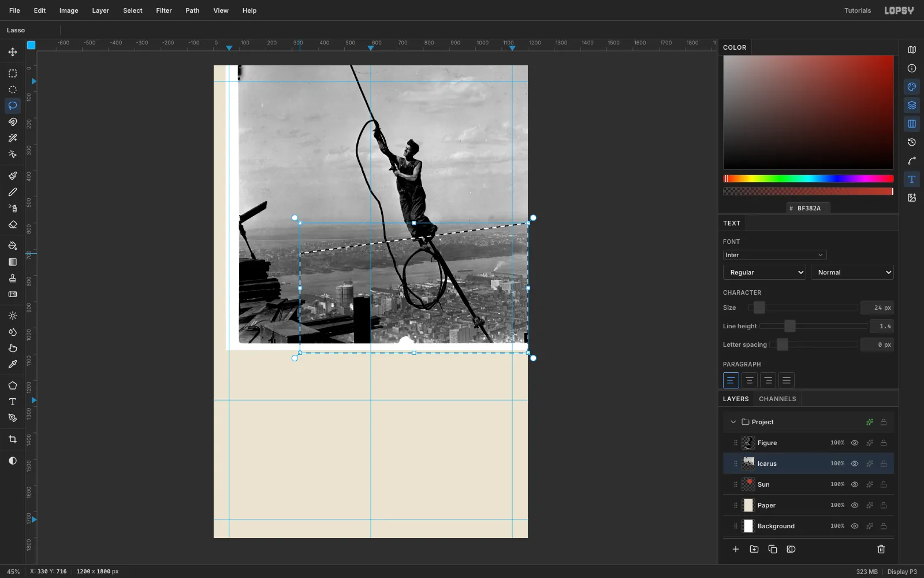This screenshot has height=578, width=924.
Task: Open the Layers panel sidebar icon
Action: pyautogui.click(x=912, y=105)
